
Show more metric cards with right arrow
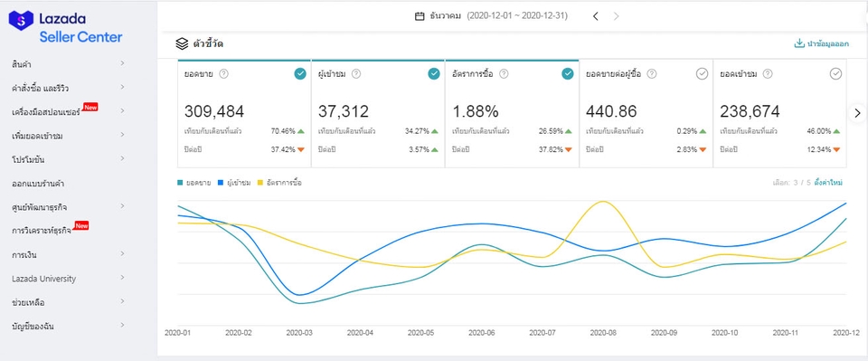click(857, 113)
